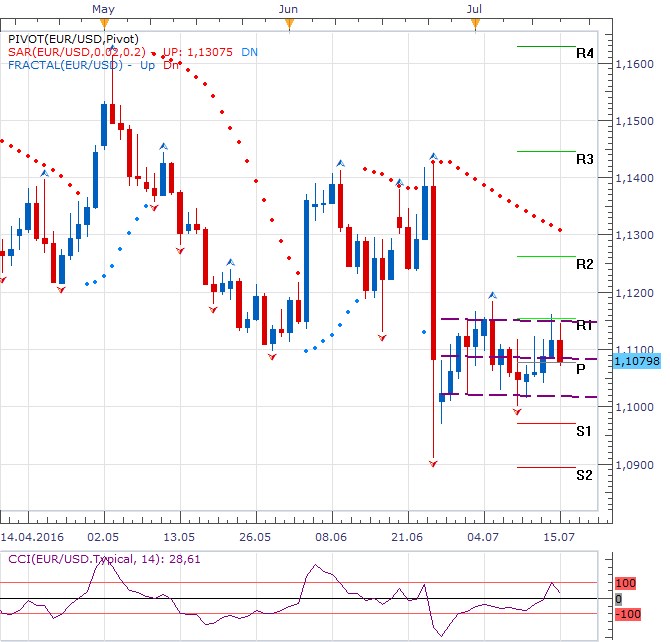Click the up fractal arrow above the 1,1200 July high
670x642 pixels.
pos(493,295)
